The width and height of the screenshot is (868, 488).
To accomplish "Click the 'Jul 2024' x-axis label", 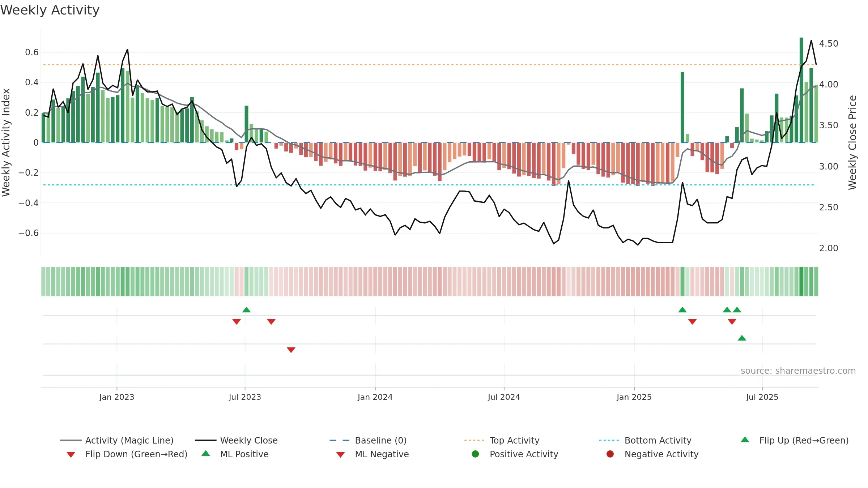I will [x=504, y=397].
